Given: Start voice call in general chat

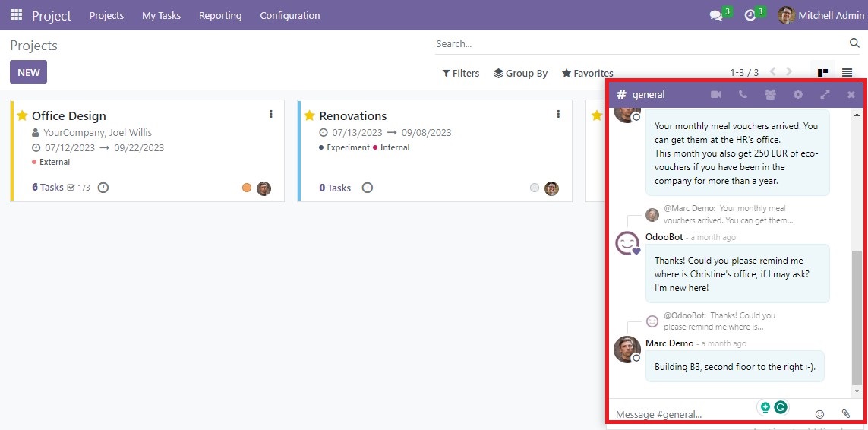Looking at the screenshot, I should pos(743,95).
